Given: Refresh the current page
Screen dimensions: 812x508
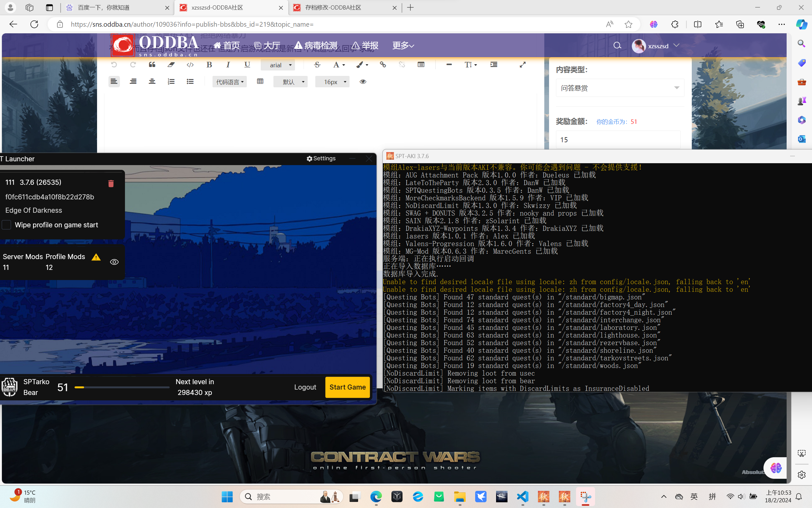Looking at the screenshot, I should pos(34,24).
